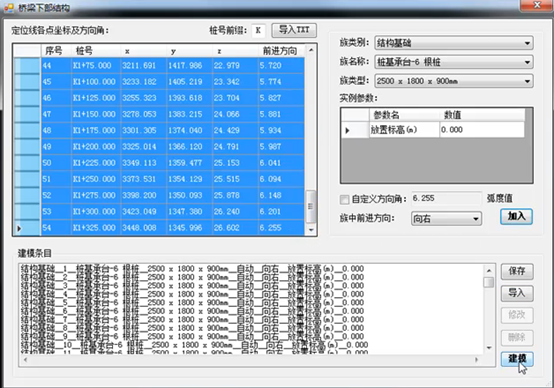The width and height of the screenshot is (554, 388).
Task: Click the 序号 column header
Action: point(56,51)
